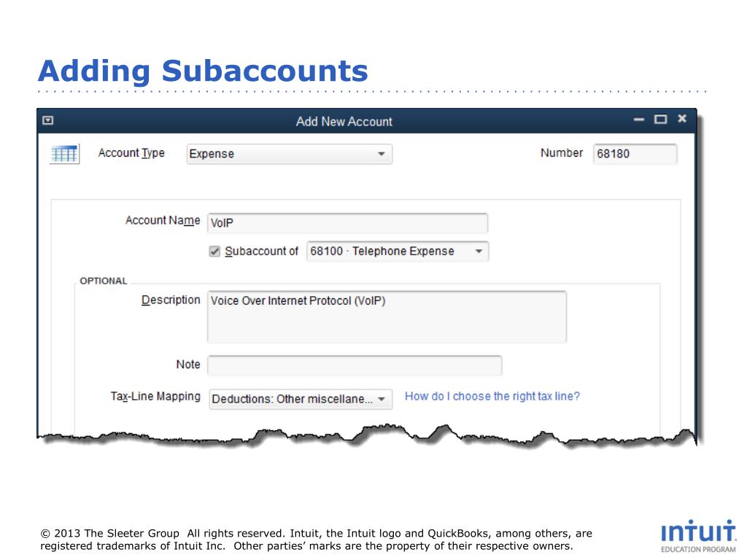This screenshot has width=747, height=560.
Task: Click inside the Description text box
Action: tap(387, 316)
